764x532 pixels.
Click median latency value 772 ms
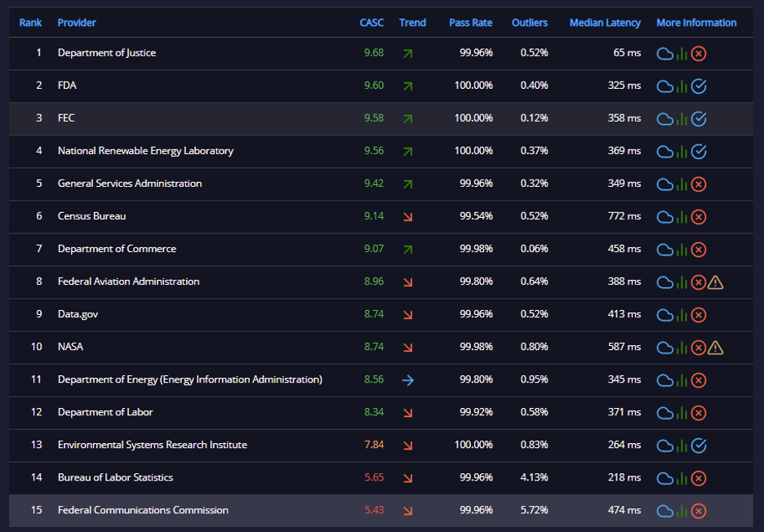coord(624,216)
